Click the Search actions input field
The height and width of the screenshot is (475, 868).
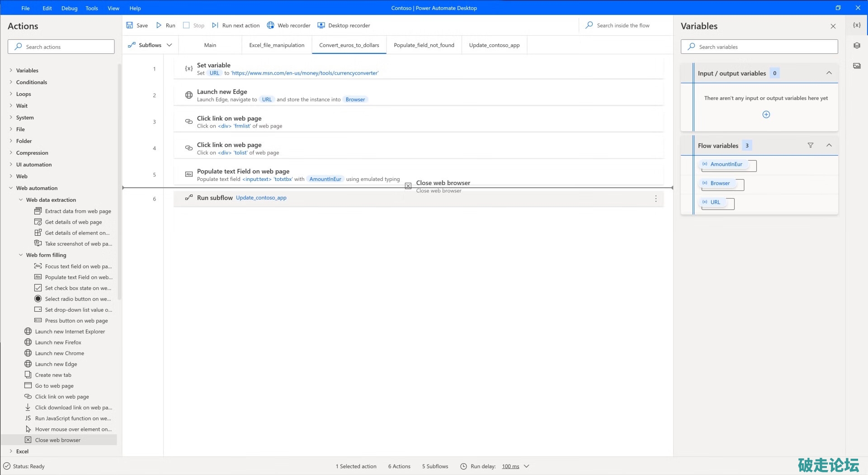click(x=61, y=47)
